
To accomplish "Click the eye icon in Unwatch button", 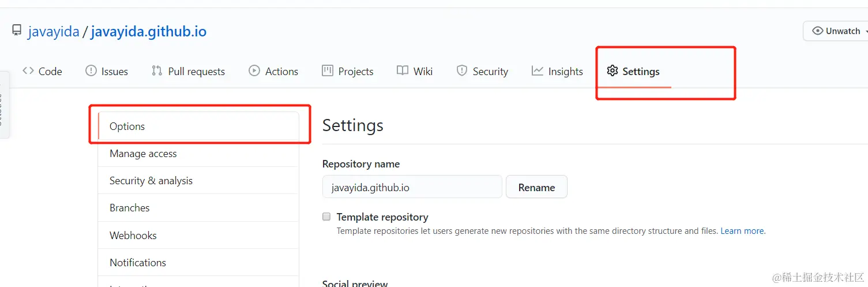I will (817, 31).
